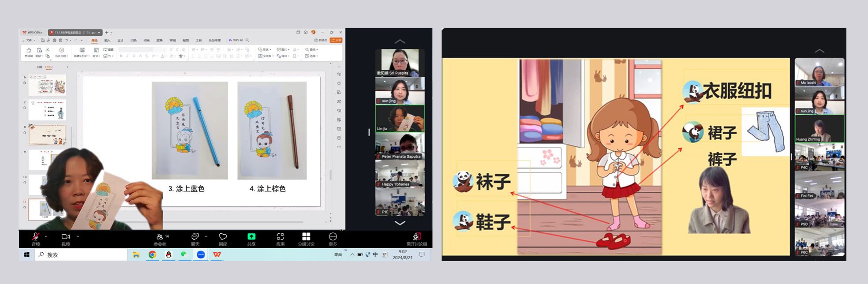Open Chrome from the Windows taskbar

152,254
